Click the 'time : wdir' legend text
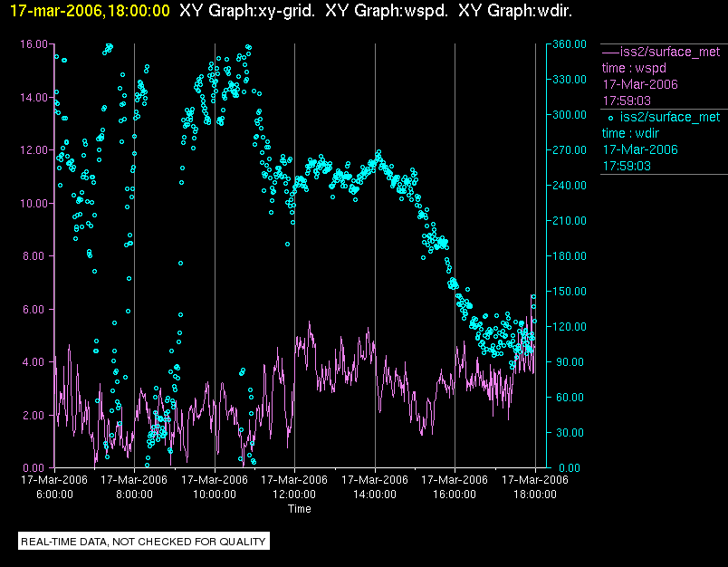728x567 pixels. click(x=630, y=134)
